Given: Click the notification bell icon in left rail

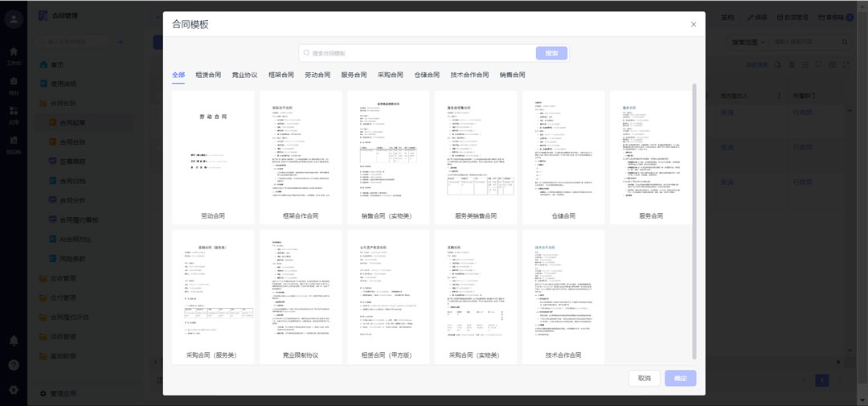Looking at the screenshot, I should pos(14,341).
